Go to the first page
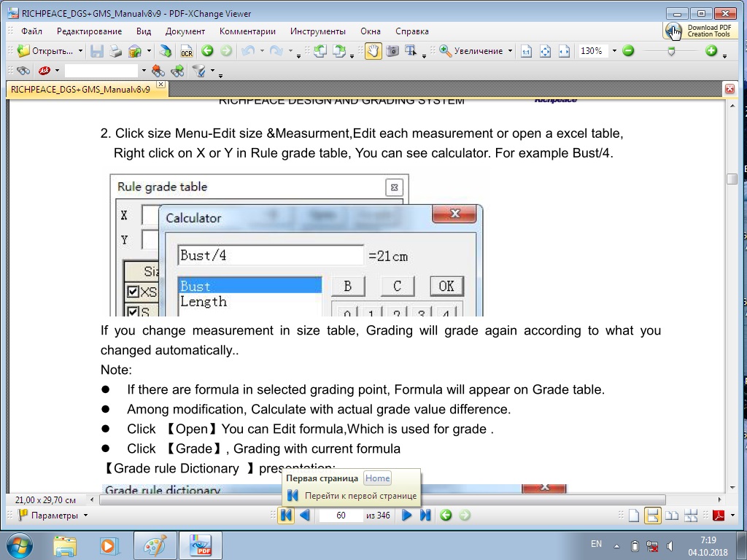747x560 pixels. coord(286,515)
